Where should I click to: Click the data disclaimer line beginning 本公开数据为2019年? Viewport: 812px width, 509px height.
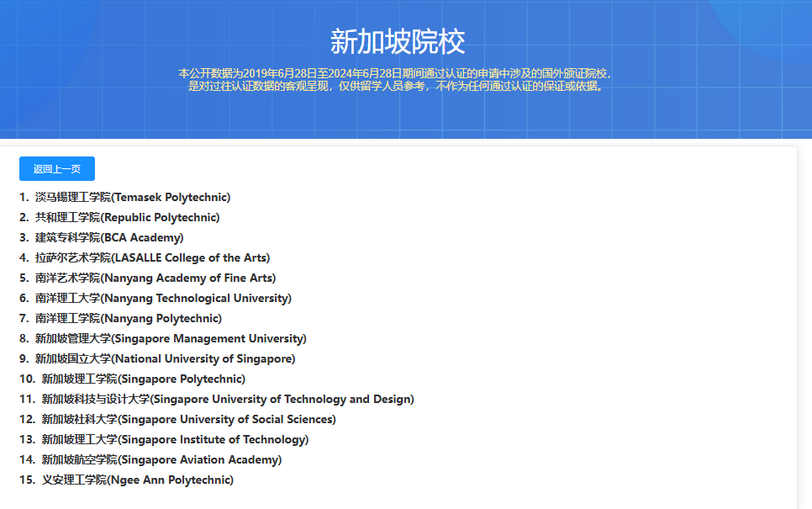[395, 73]
